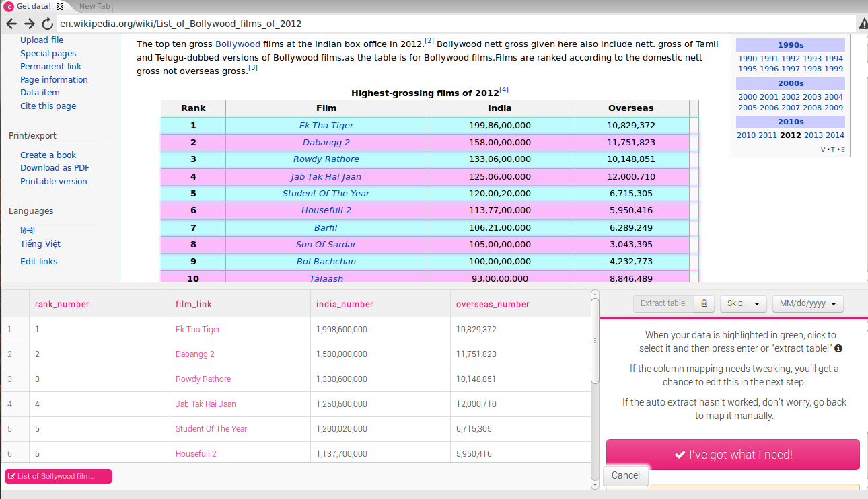
Task: Click I've got what I need! button
Action: pyautogui.click(x=733, y=455)
